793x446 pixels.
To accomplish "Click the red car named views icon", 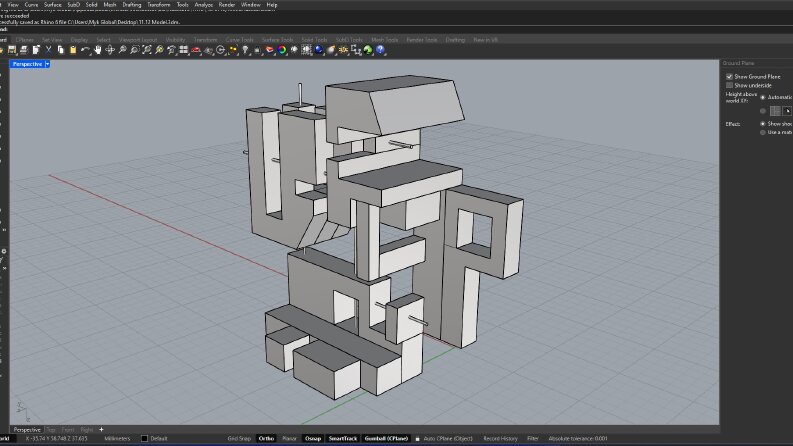I will (196, 50).
